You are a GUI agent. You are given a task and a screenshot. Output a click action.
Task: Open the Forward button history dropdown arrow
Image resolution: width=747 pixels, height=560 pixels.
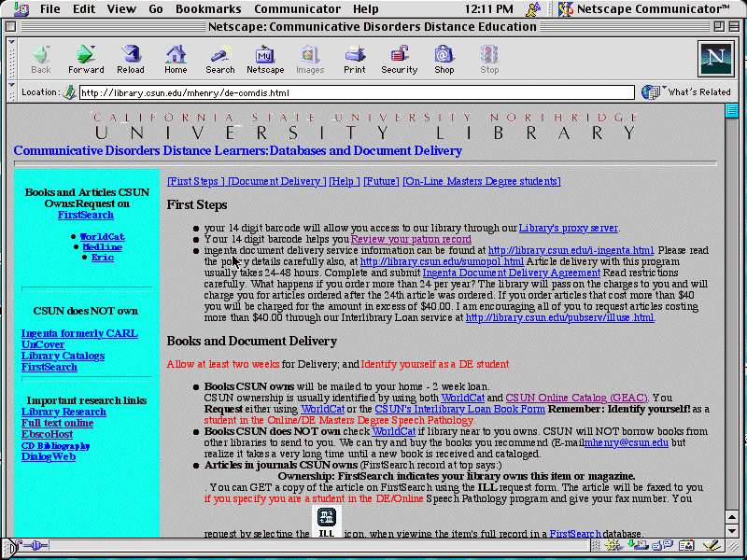click(92, 48)
